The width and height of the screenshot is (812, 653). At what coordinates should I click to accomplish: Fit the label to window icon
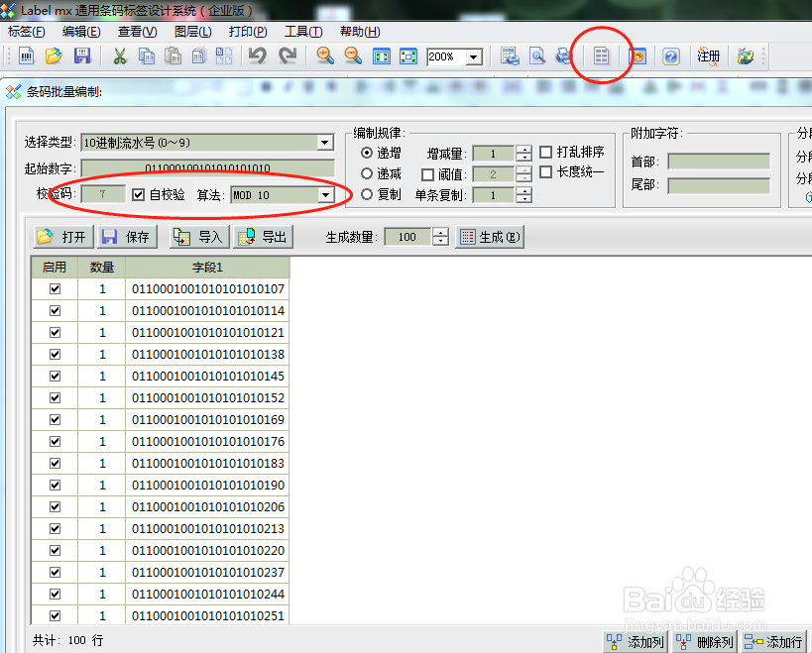pyautogui.click(x=382, y=55)
